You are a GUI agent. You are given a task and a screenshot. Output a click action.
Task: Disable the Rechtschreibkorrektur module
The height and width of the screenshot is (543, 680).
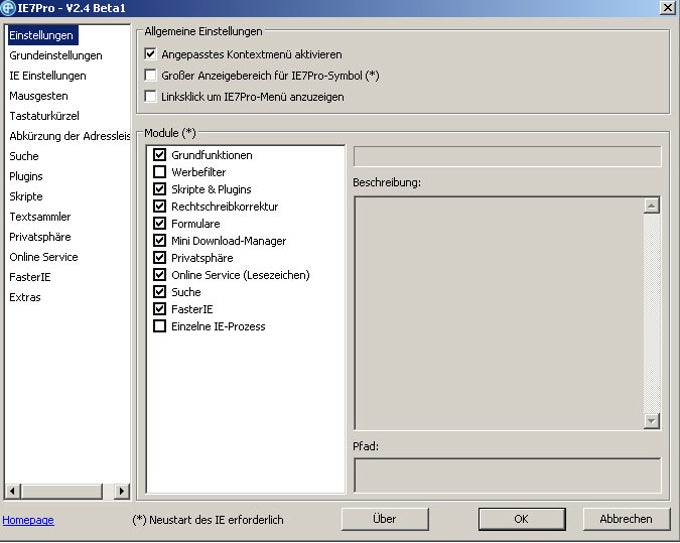[x=160, y=206]
